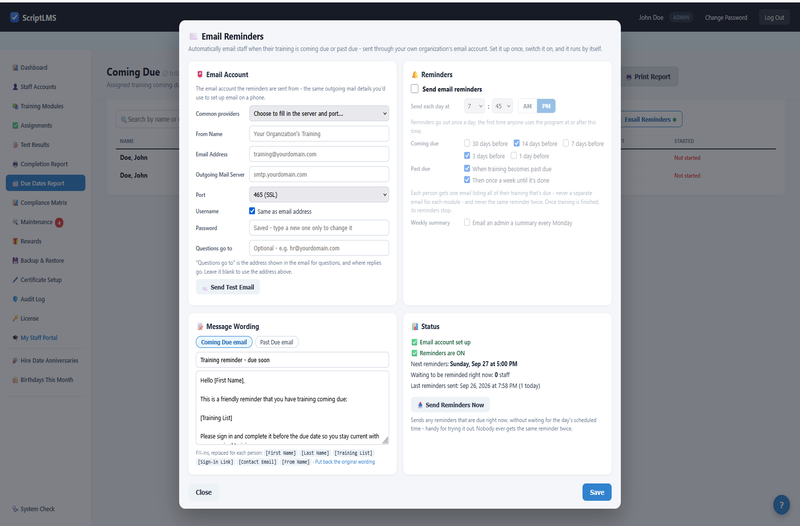Viewport: 800px width, 526px height.
Task: Click the Birthdays This Month icon
Action: click(x=15, y=380)
